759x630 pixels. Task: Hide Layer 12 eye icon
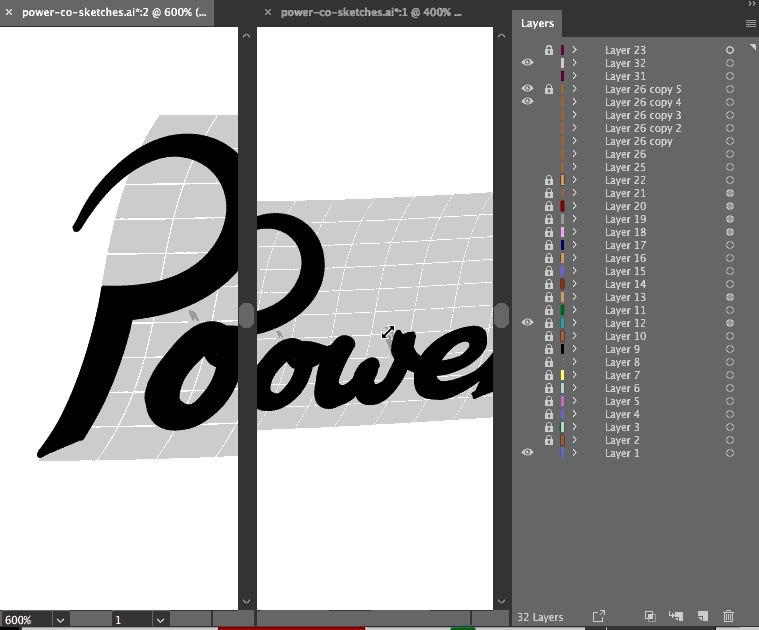(x=528, y=322)
